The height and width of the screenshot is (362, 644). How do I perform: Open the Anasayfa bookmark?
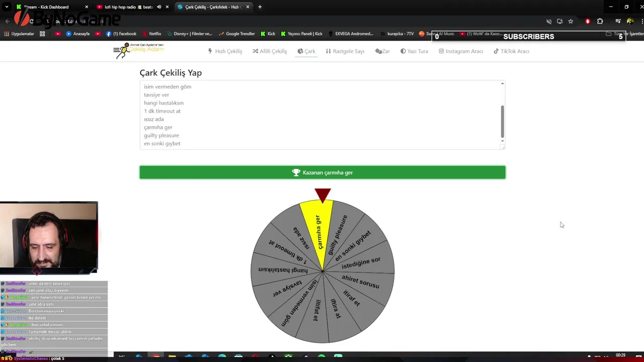pyautogui.click(x=77, y=34)
